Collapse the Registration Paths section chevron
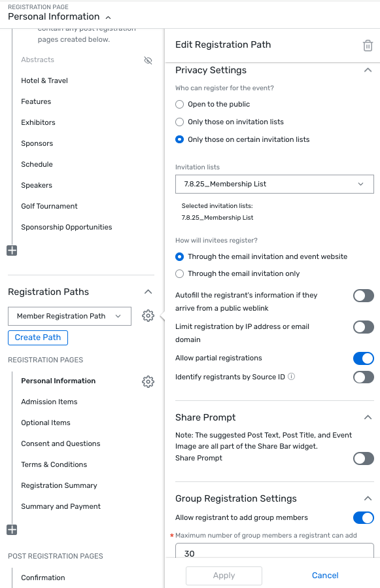This screenshot has height=588, width=380. pyautogui.click(x=148, y=292)
